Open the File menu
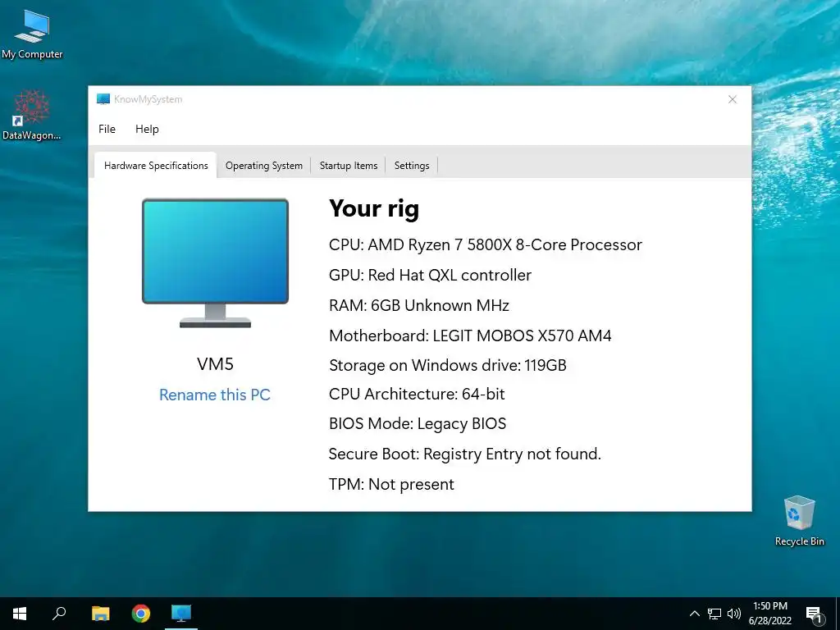Screen dimensions: 840x630 107,129
